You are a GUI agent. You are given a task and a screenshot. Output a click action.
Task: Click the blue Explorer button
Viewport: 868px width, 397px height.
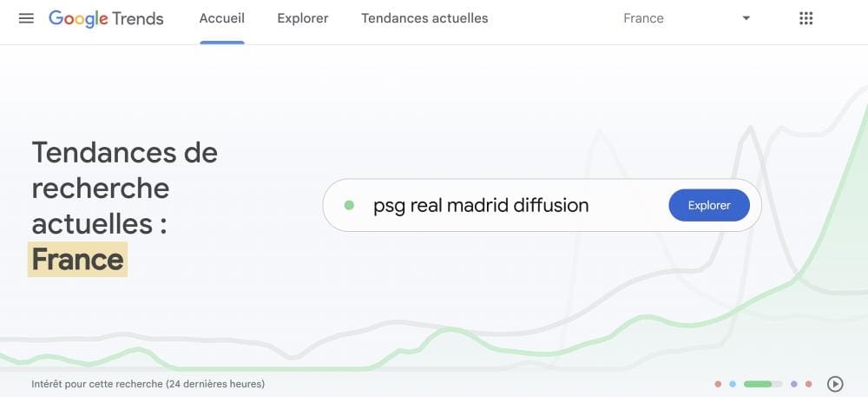click(x=709, y=205)
